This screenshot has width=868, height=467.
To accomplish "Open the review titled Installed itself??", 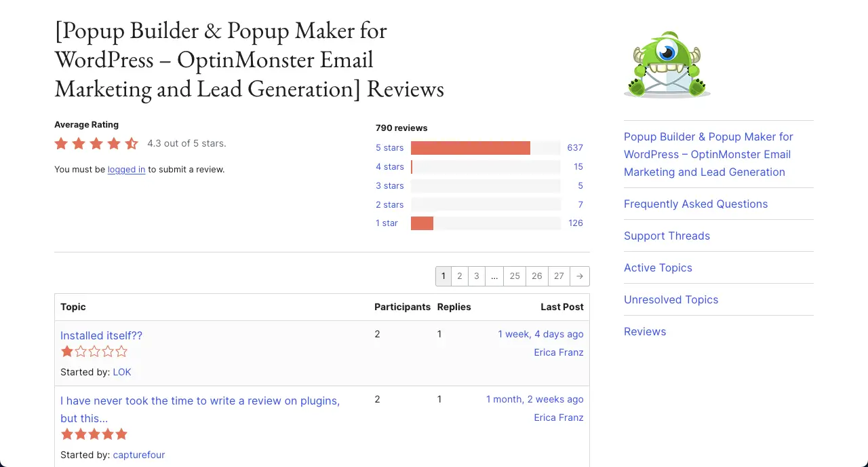I will pos(101,335).
